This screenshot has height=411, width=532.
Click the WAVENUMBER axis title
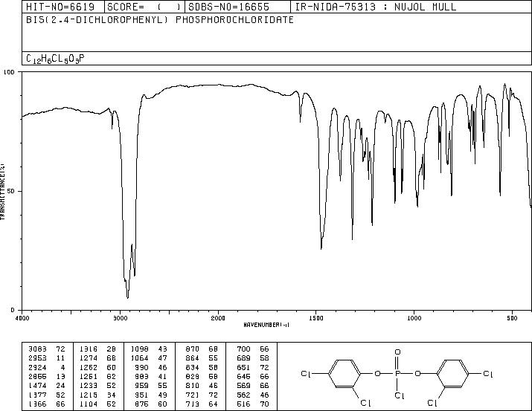click(266, 325)
